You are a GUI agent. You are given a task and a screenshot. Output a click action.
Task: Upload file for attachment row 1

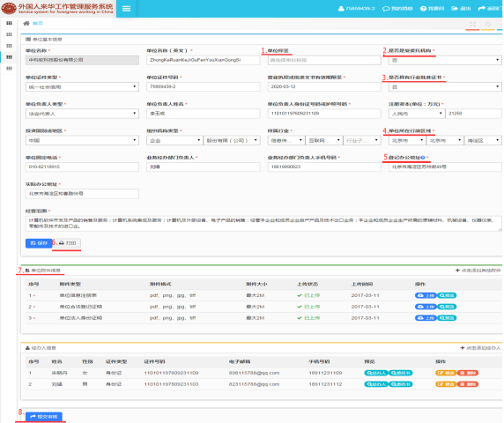coord(426,295)
